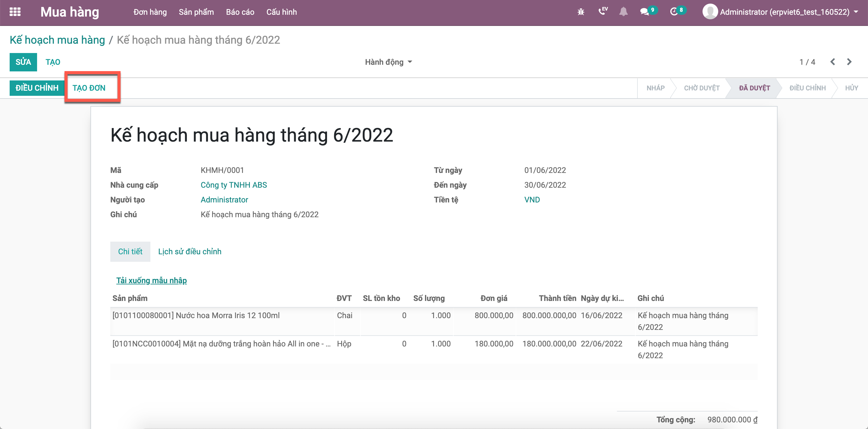Go back to Kế hoạch mua hàng breadcrumb
The height and width of the screenshot is (429, 868).
pos(57,40)
